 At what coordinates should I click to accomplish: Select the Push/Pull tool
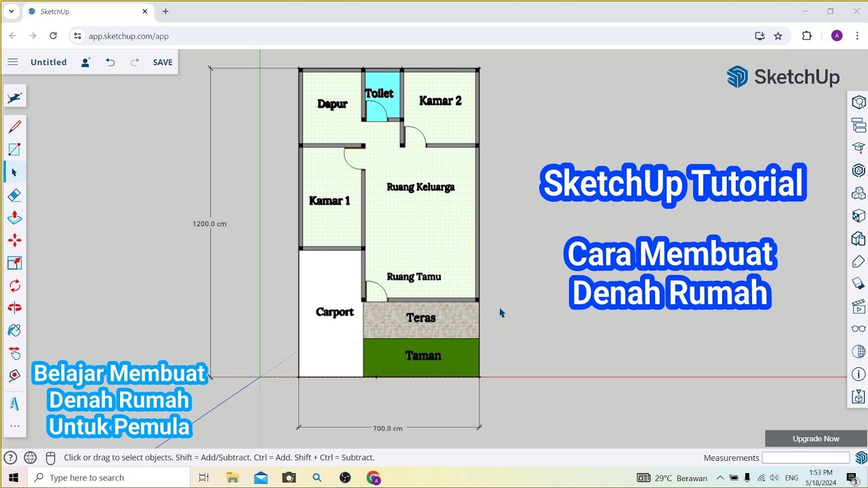pyautogui.click(x=14, y=218)
